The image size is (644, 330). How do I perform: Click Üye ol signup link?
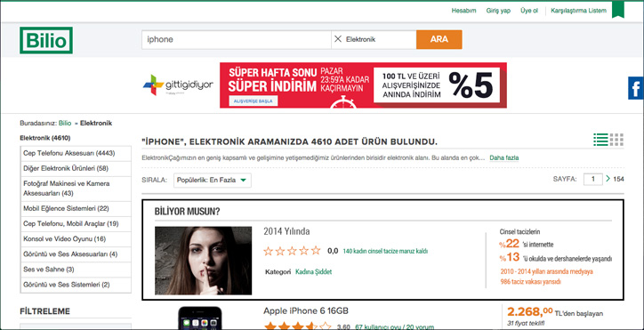point(529,11)
